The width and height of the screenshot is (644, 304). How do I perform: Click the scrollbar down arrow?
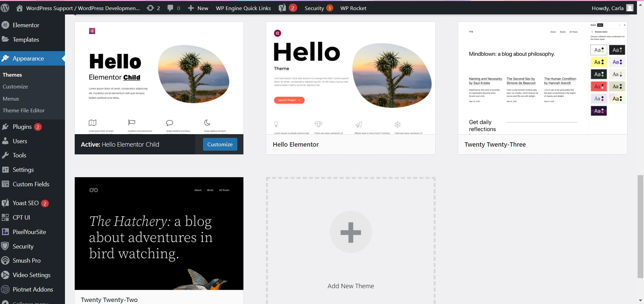[641, 300]
